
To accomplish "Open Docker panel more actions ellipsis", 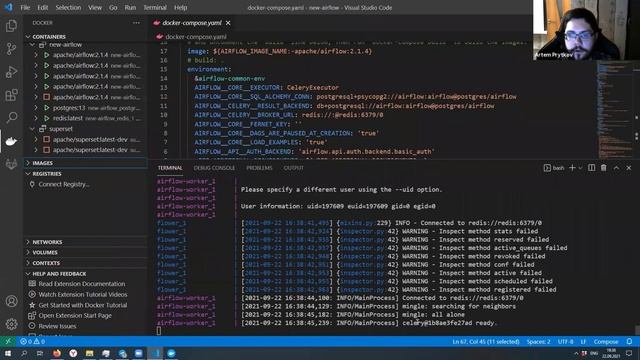I will coord(136,23).
